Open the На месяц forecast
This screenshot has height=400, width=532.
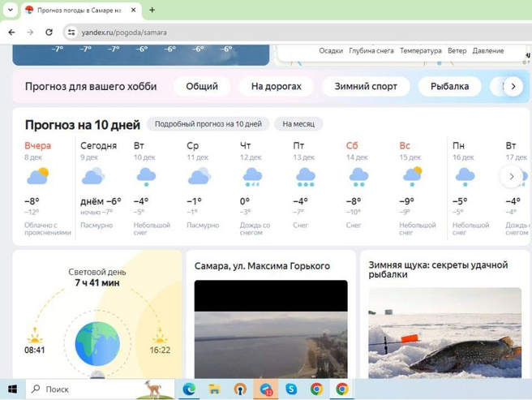298,124
